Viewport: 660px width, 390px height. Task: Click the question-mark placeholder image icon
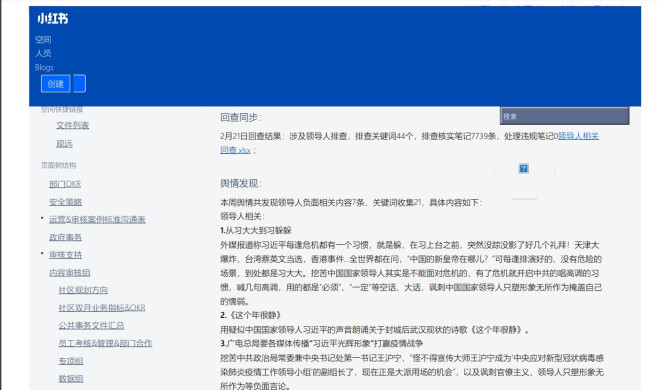click(x=523, y=168)
